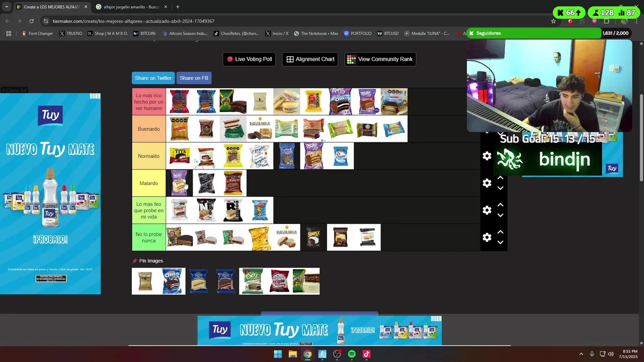This screenshot has width=644, height=362.
Task: Click the Buenardo tier label
Action: (149, 129)
